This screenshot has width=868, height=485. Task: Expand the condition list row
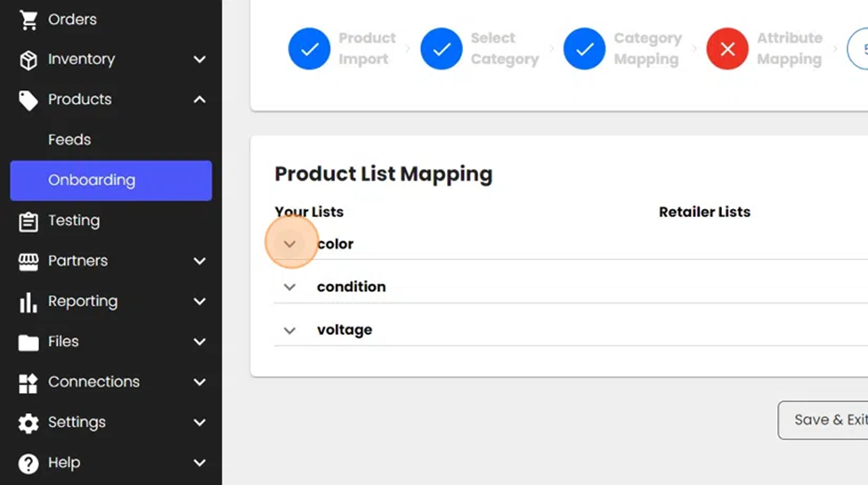[x=289, y=287]
